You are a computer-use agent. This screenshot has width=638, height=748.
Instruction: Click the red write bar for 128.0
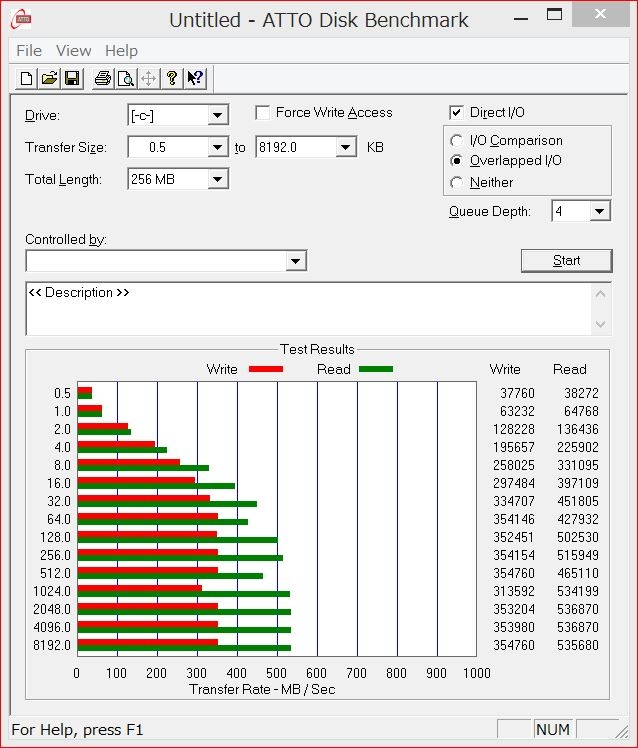[x=147, y=534]
